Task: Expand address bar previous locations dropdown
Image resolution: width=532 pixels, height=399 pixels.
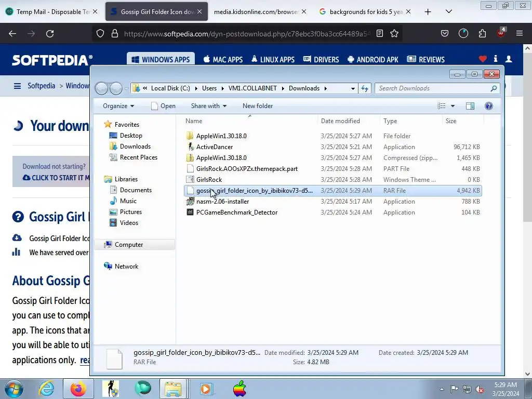Action: click(353, 88)
